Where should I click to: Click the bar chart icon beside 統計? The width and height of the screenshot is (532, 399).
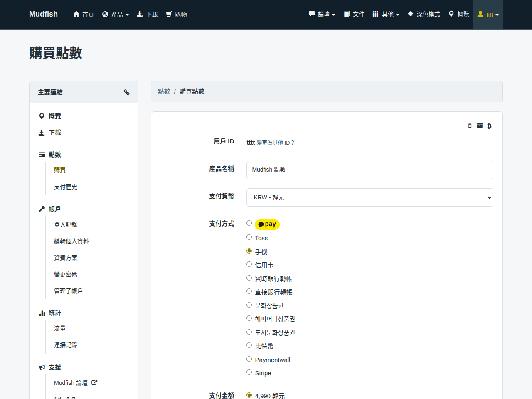(42, 313)
